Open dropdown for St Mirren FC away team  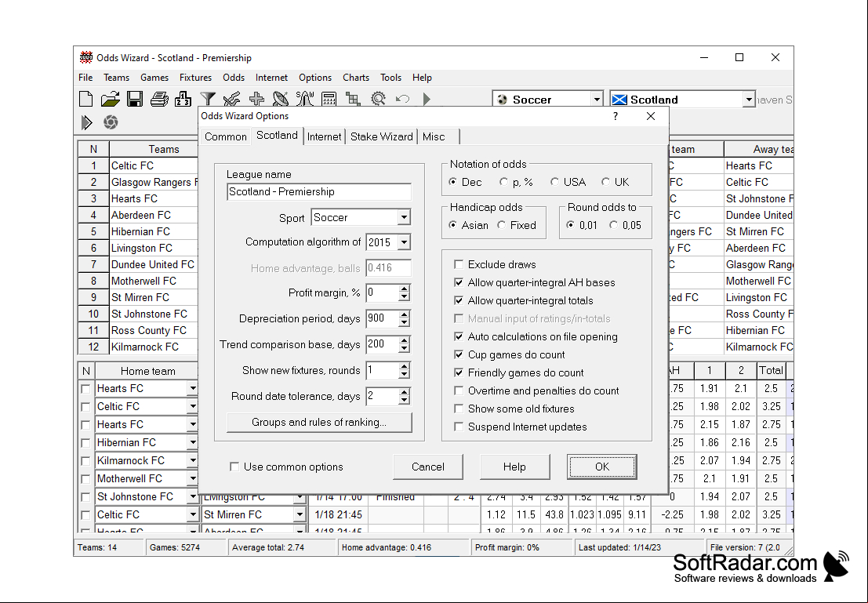(300, 514)
